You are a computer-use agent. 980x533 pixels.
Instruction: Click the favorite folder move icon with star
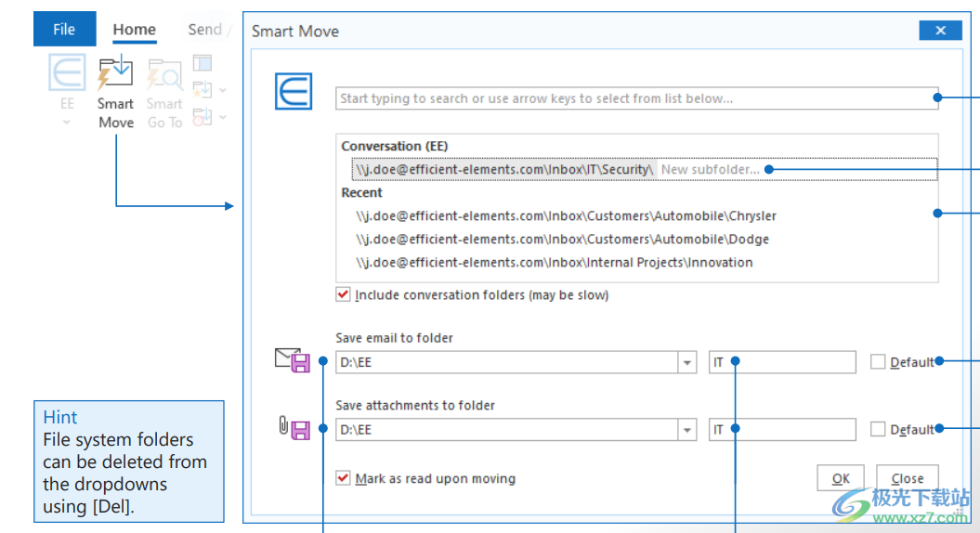(202, 90)
